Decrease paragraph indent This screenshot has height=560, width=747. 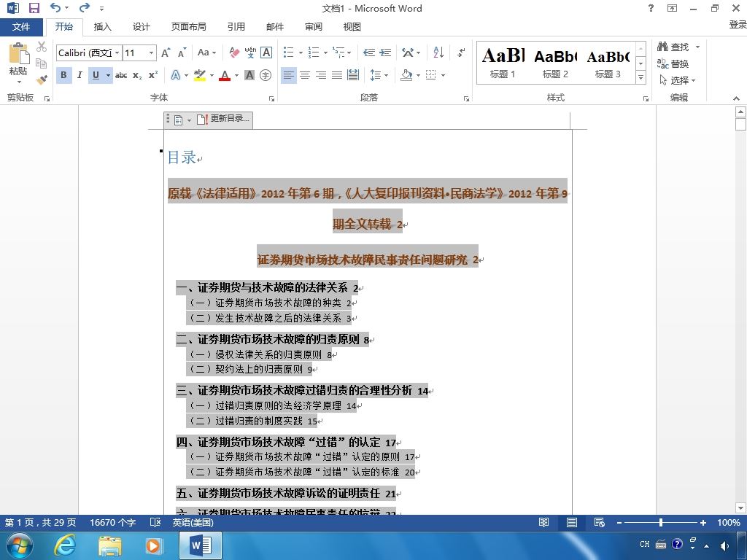click(368, 52)
